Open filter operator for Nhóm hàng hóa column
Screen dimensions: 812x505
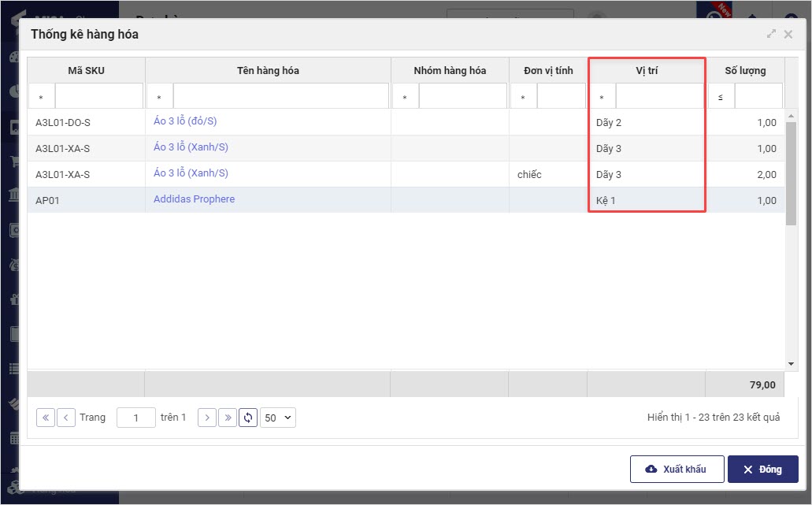(x=405, y=96)
